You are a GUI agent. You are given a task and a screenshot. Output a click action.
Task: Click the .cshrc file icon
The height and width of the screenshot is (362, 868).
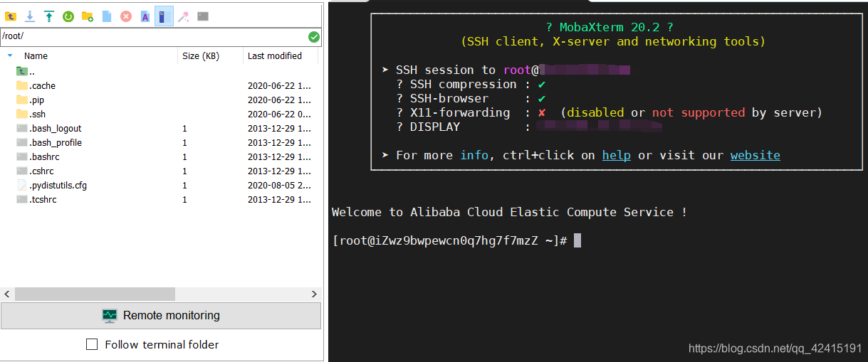21,171
